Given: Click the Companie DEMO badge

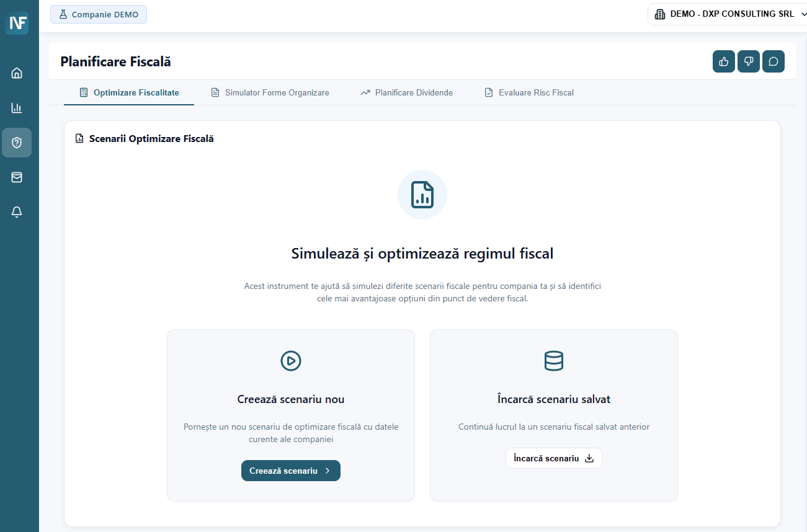Looking at the screenshot, I should [x=99, y=14].
